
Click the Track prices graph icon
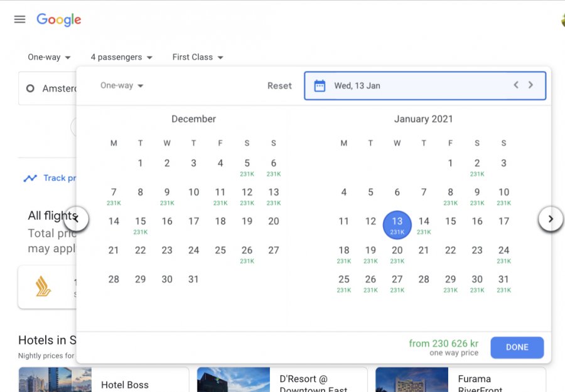click(30, 178)
